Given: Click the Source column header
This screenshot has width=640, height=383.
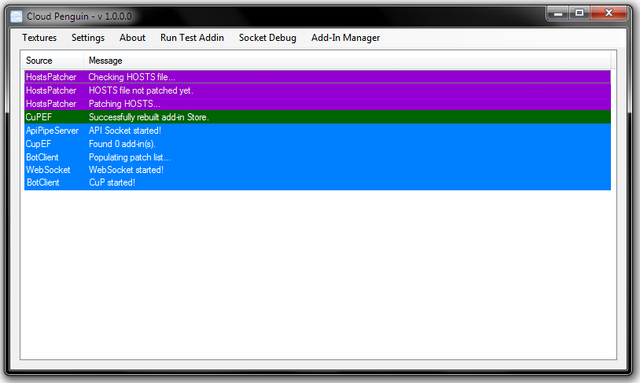Looking at the screenshot, I should [x=53, y=60].
